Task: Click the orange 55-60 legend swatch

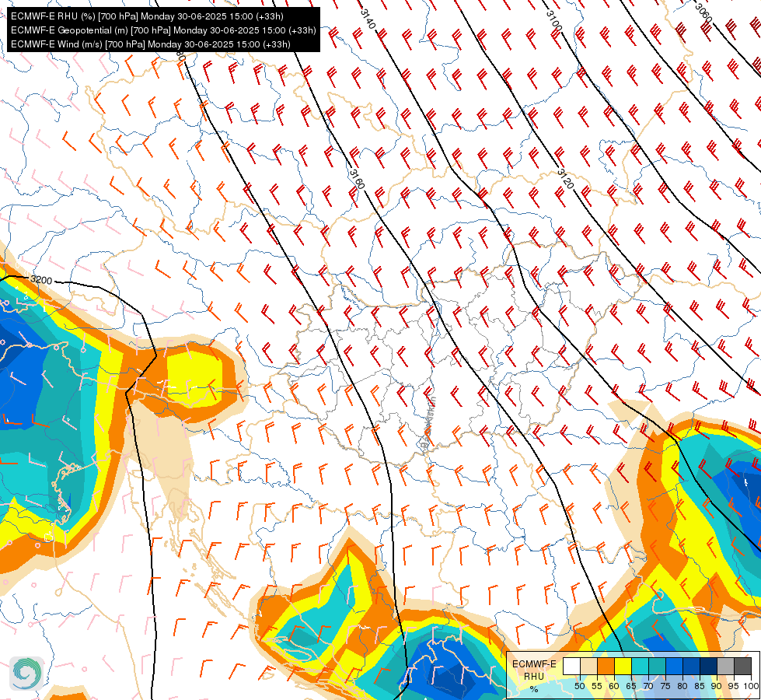Action: tap(606, 666)
